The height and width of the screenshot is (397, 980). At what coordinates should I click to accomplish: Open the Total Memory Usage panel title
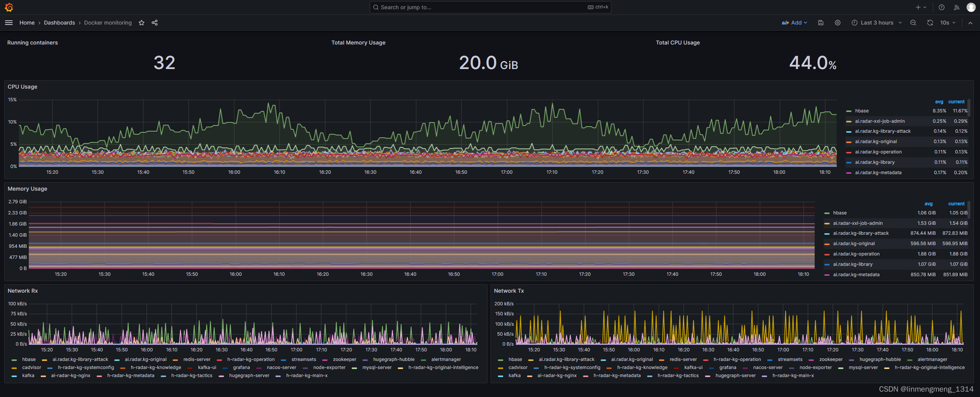pyautogui.click(x=358, y=43)
